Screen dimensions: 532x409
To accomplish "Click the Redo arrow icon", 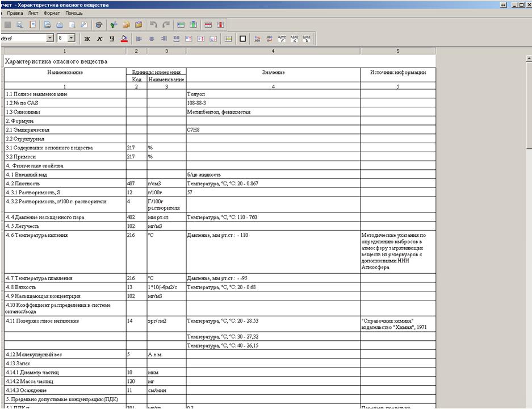I will [x=165, y=25].
